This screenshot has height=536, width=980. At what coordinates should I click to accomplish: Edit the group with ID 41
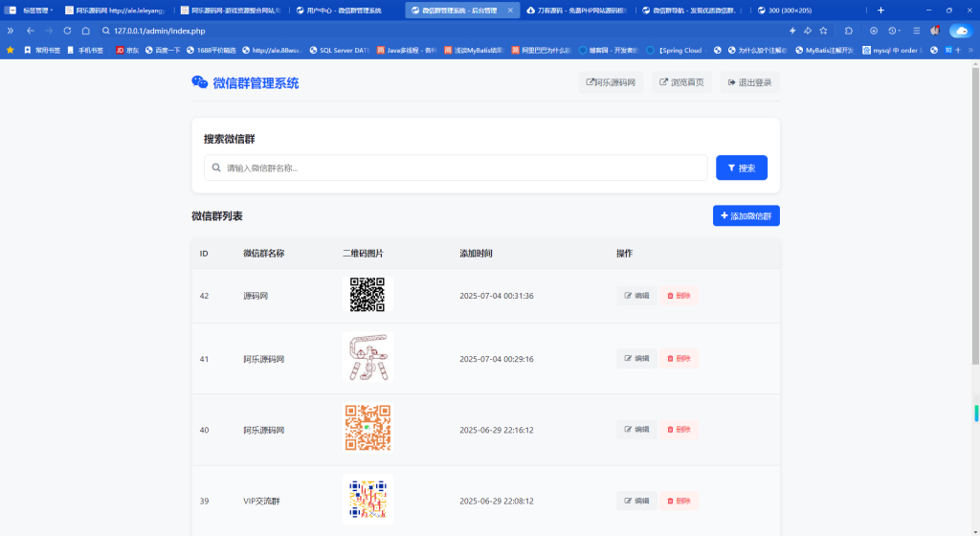pyautogui.click(x=636, y=359)
